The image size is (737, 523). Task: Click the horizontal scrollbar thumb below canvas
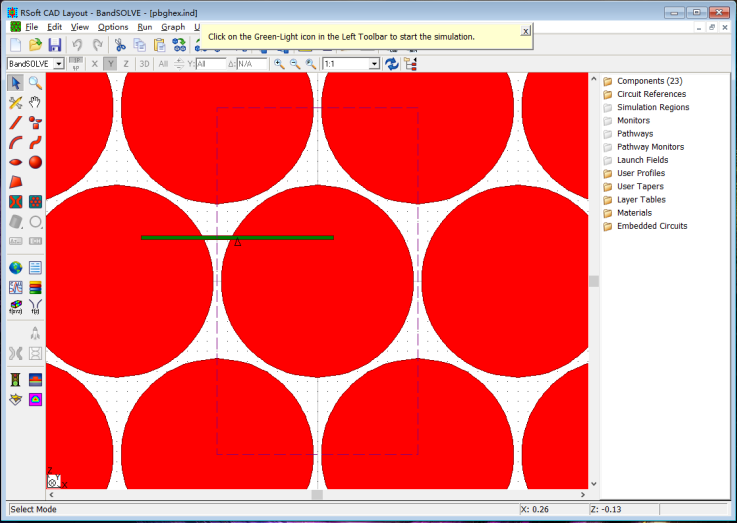(x=317, y=494)
